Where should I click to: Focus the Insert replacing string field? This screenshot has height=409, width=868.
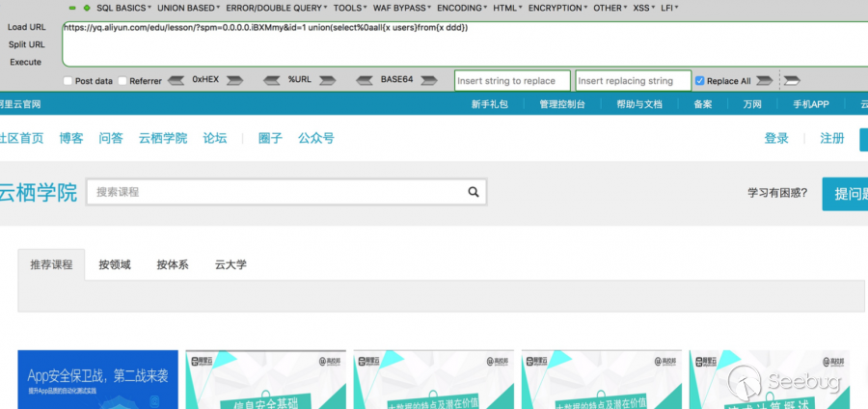point(634,81)
